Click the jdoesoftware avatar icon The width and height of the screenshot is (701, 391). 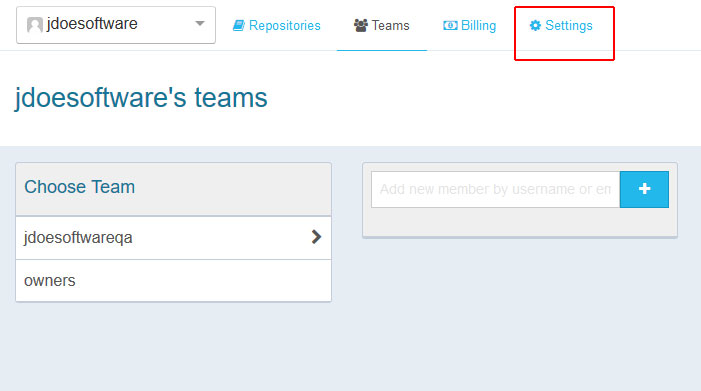(x=34, y=25)
